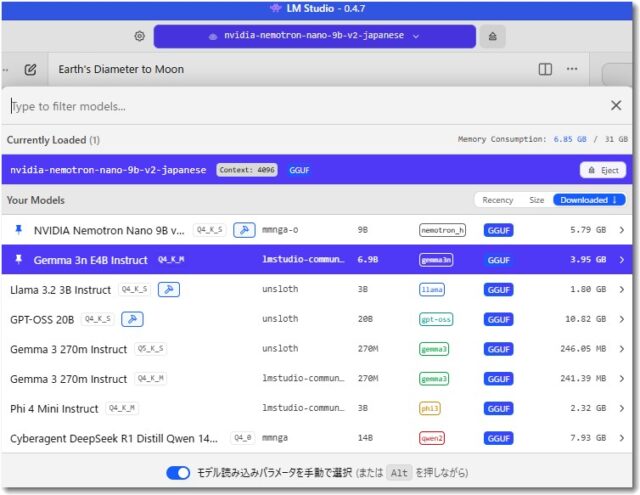Image resolution: width=640 pixels, height=495 pixels.
Task: Eject the currently loaded model
Action: pos(602,170)
